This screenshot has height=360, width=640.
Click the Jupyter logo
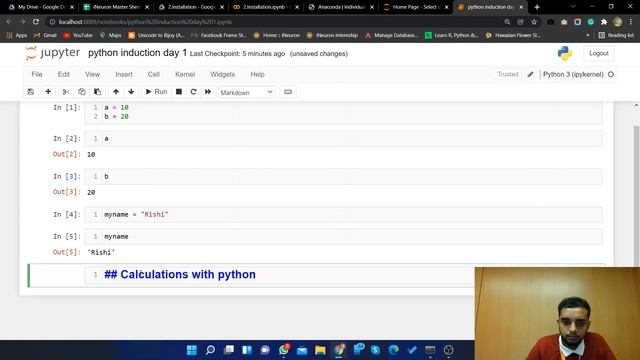(x=52, y=53)
